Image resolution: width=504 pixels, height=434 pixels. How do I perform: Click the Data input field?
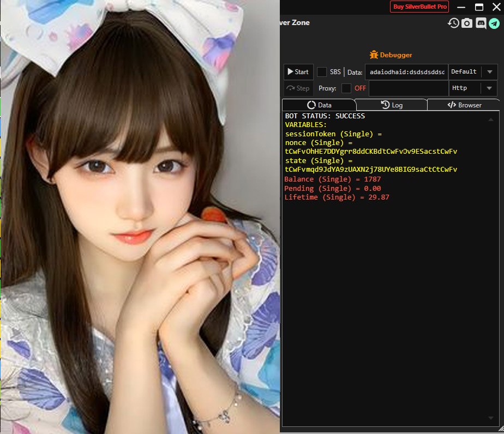pyautogui.click(x=406, y=72)
